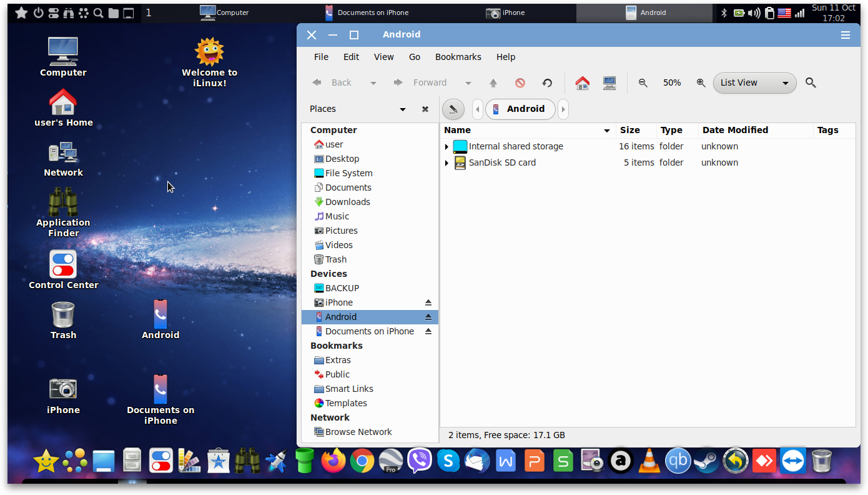Click the power icon in top panel

point(38,12)
